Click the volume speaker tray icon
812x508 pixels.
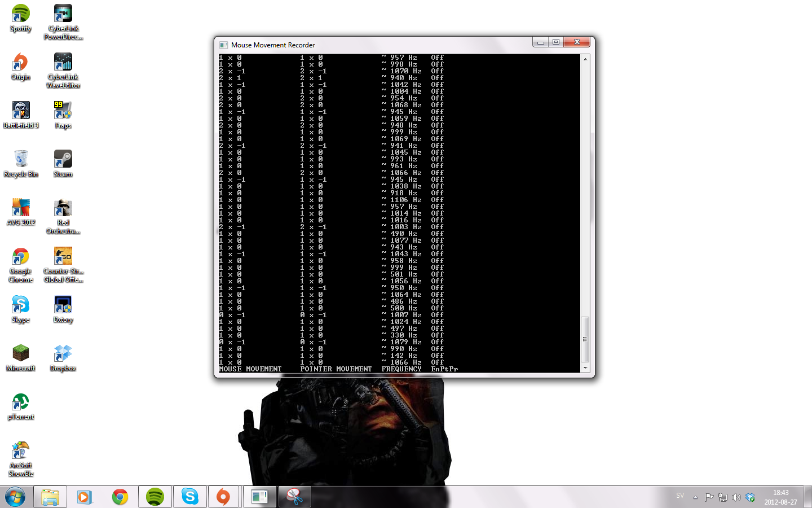(x=736, y=497)
